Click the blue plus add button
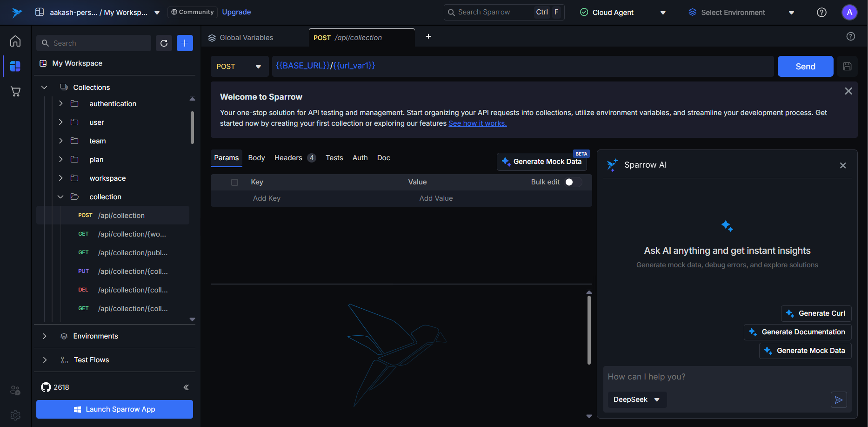 [x=185, y=43]
